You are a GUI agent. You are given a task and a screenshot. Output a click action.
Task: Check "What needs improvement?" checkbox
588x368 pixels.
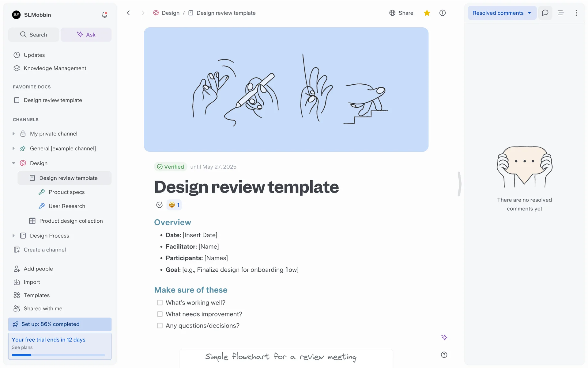point(160,314)
